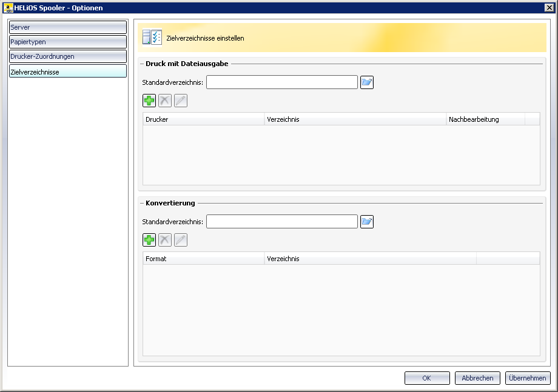The image size is (558, 392).
Task: Sort by Verzeichnis column in printer table
Action: pyautogui.click(x=355, y=119)
